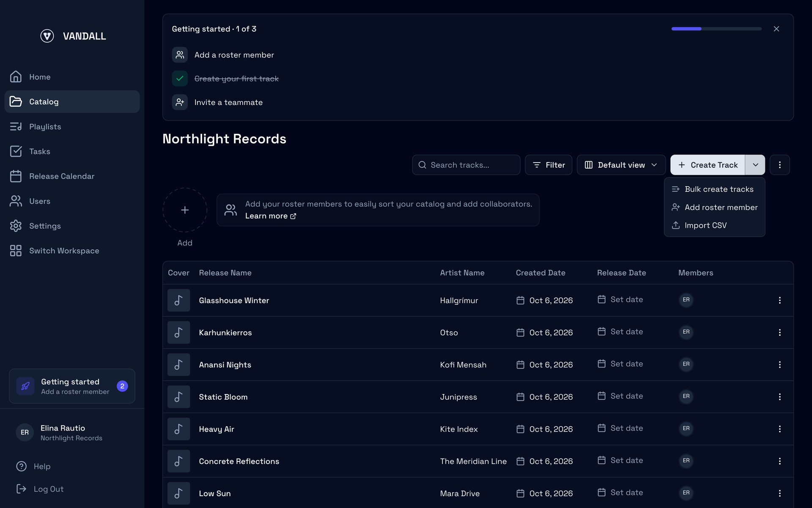Open Elina Rautio profile card
The image size is (812, 508).
(72, 433)
